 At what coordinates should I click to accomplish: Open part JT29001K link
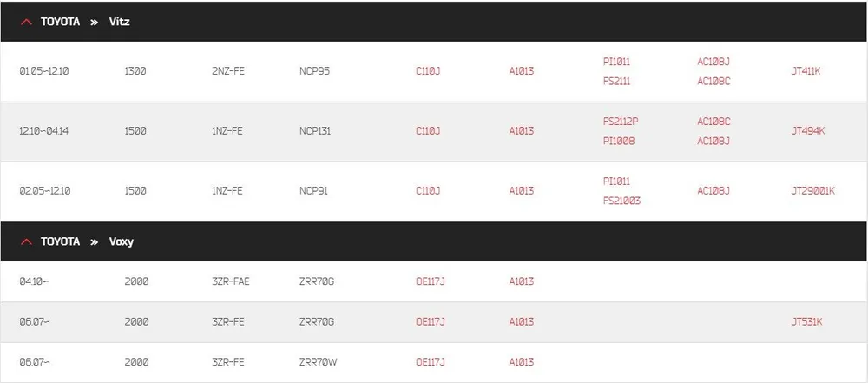pos(813,191)
